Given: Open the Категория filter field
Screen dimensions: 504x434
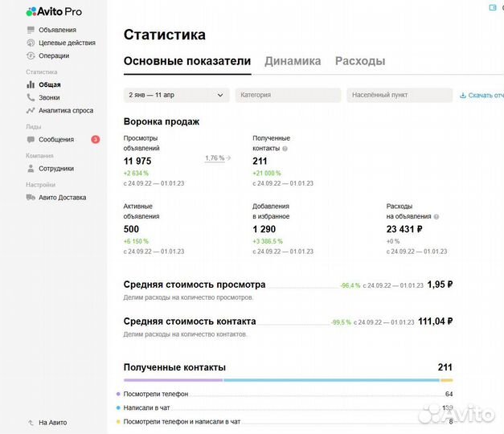Looking at the screenshot, I should coord(288,95).
